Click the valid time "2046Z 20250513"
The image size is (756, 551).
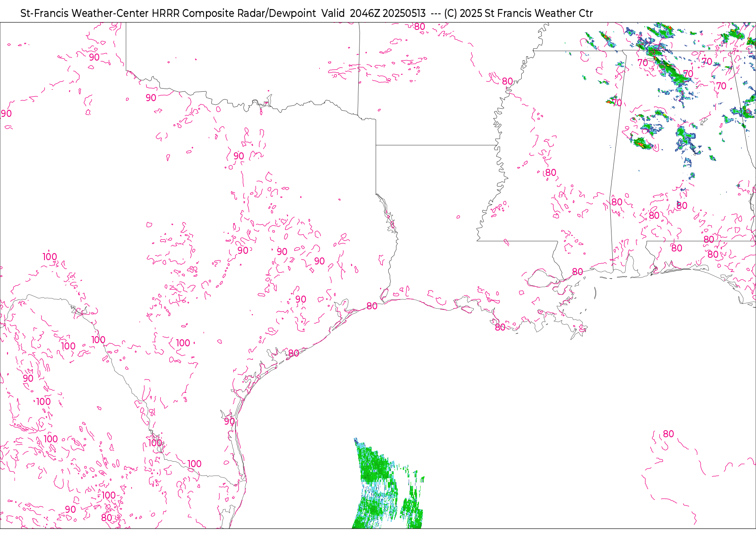(x=387, y=13)
